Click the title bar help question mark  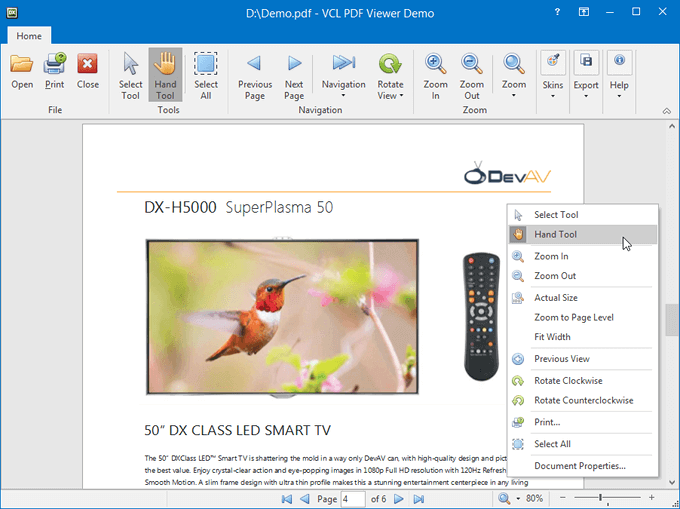557,12
